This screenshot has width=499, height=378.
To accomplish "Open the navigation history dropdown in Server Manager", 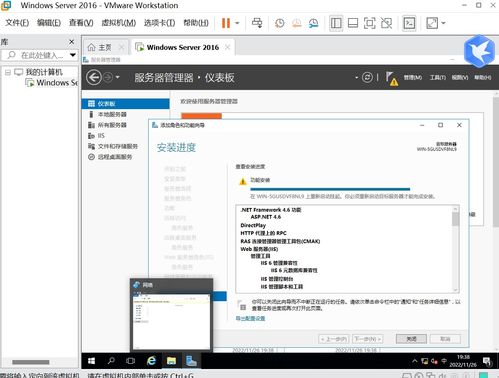I will [x=117, y=77].
